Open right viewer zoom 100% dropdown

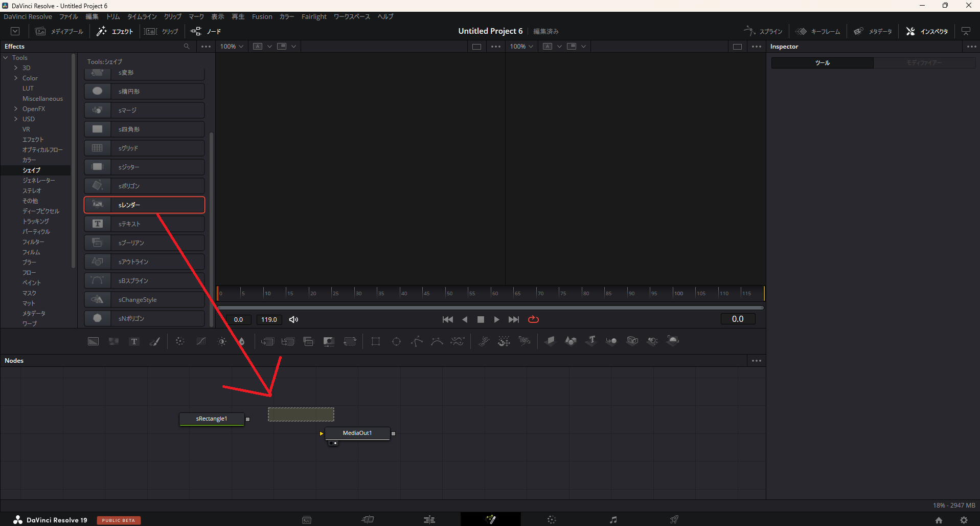521,47
